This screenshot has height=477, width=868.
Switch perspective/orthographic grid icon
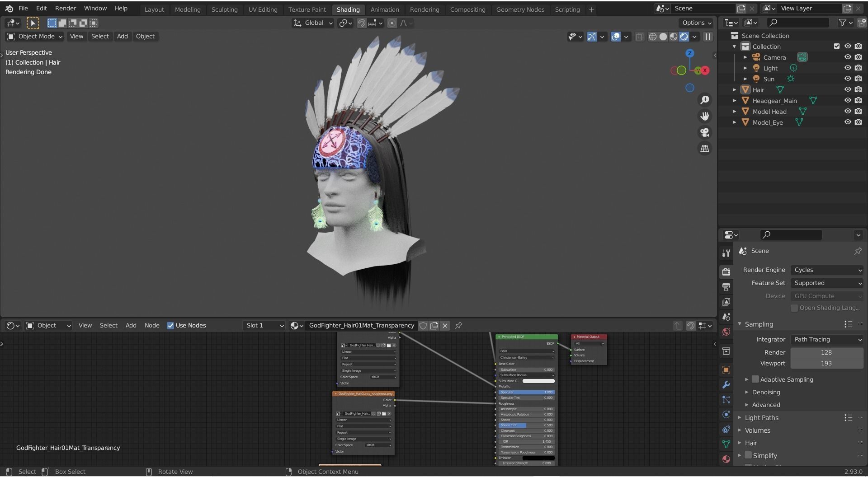(x=704, y=149)
